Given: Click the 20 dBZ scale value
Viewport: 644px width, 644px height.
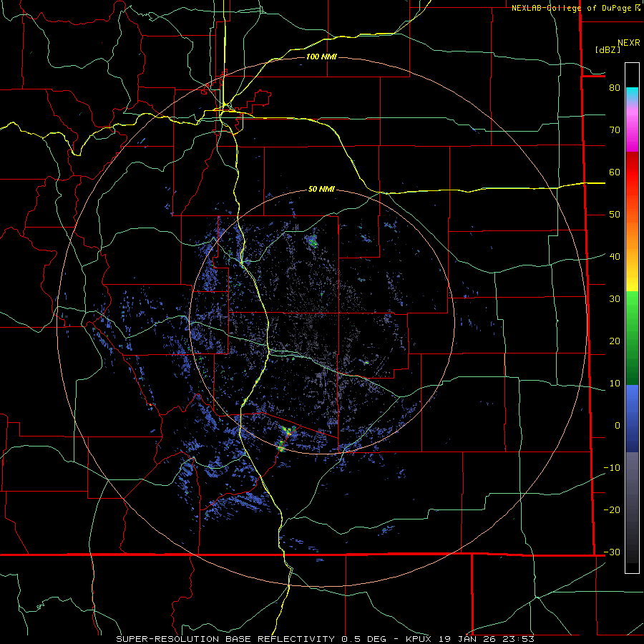Looking at the screenshot, I should pyautogui.click(x=615, y=341).
